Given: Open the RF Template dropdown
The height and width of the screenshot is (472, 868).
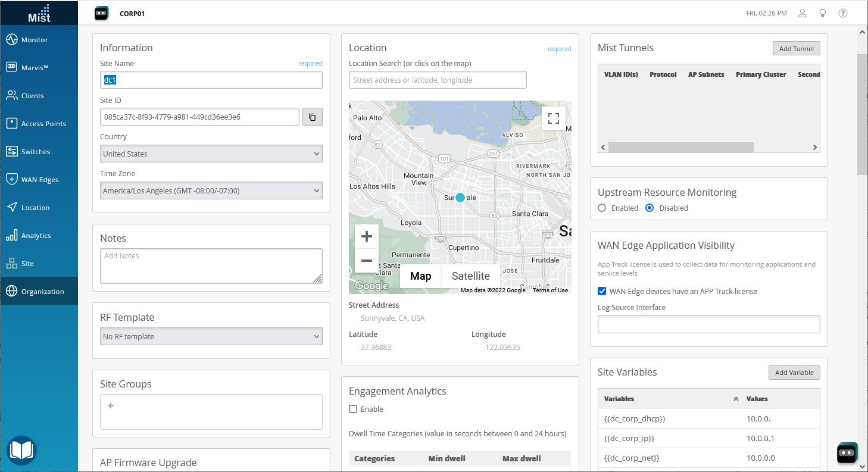Looking at the screenshot, I should tap(211, 336).
